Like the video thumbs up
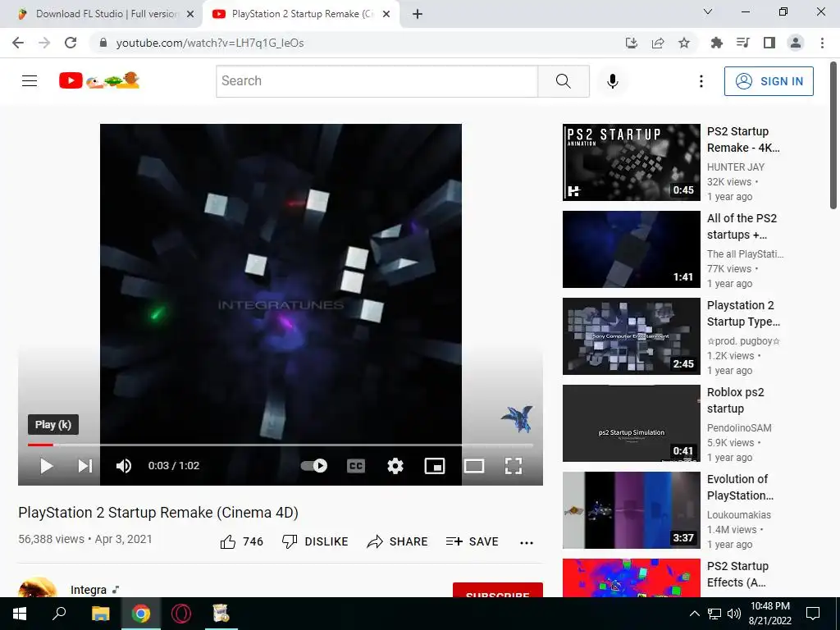This screenshot has width=840, height=630. point(242,541)
